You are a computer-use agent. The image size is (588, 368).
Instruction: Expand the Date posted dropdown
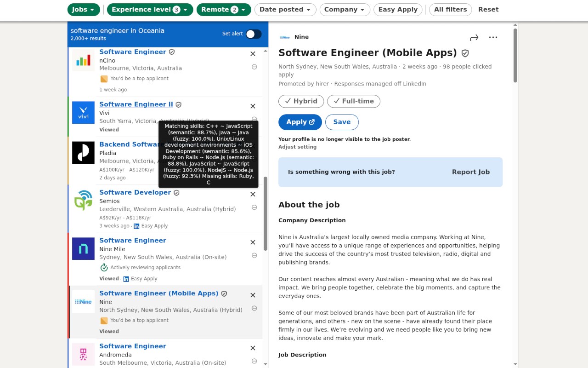tap(285, 10)
